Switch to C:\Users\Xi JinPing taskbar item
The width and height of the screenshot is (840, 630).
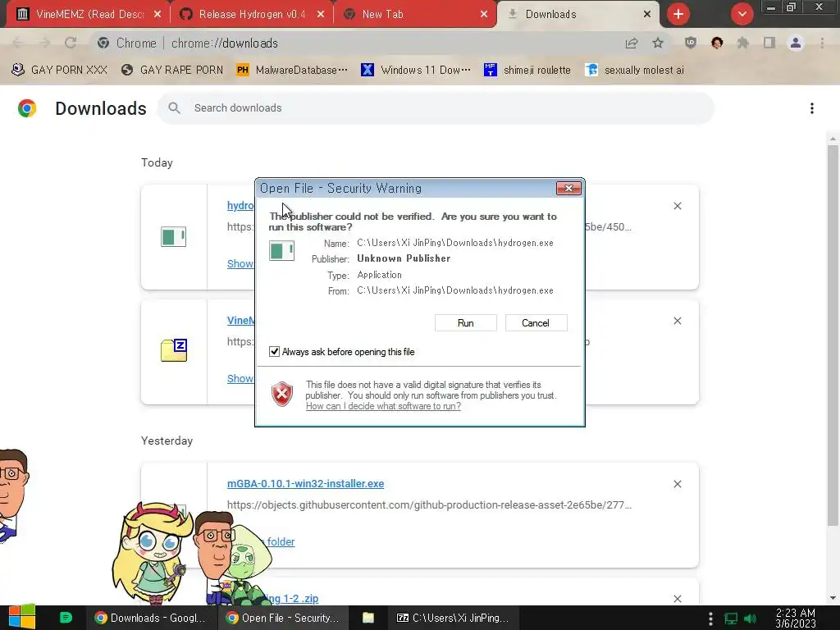coord(453,618)
